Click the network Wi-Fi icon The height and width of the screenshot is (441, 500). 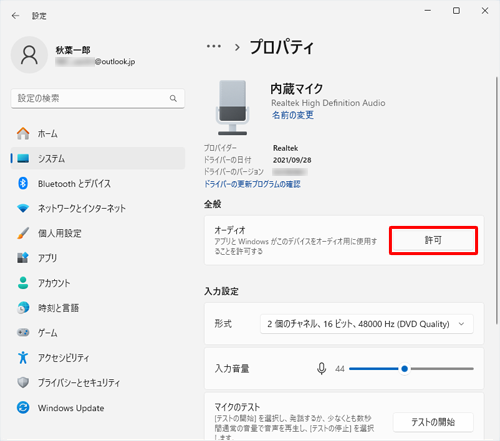(x=23, y=208)
